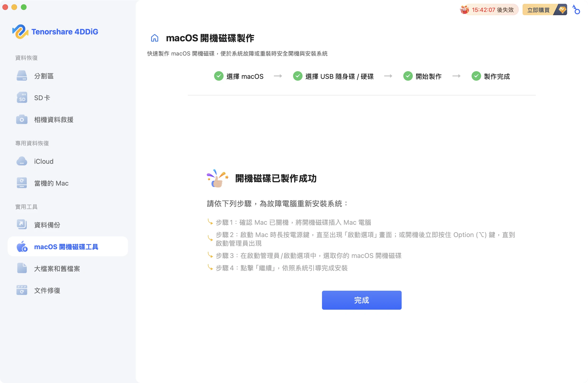588x383 pixels.
Task: Go to iCloud recovery section
Action: [x=68, y=161]
